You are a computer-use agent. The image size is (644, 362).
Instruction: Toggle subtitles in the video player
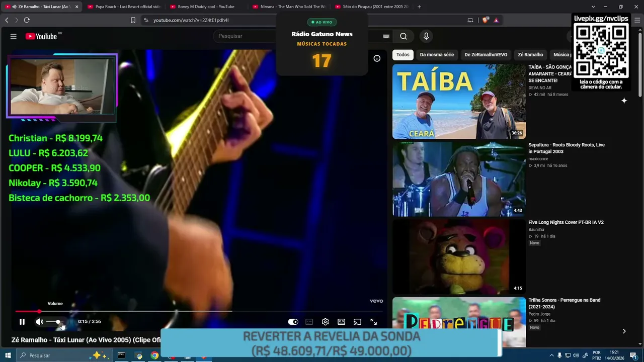tap(309, 322)
